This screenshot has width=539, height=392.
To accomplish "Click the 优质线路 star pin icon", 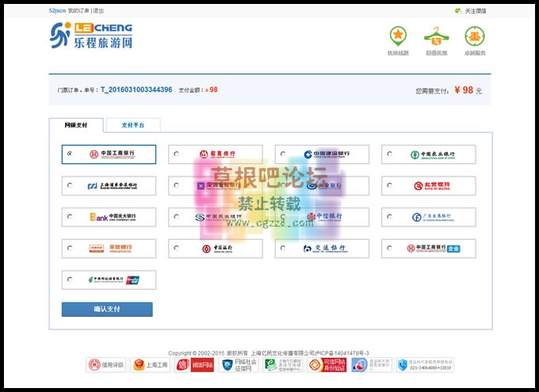I will point(398,36).
